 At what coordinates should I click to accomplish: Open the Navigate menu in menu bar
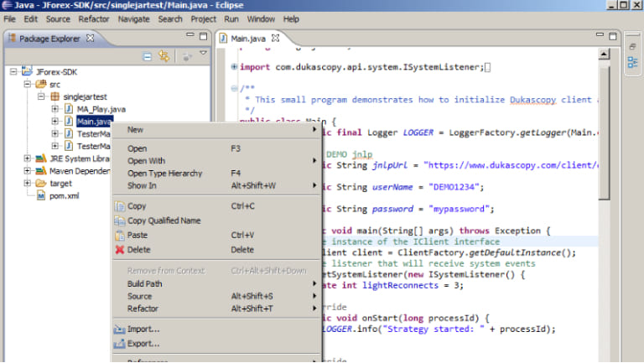pos(134,18)
